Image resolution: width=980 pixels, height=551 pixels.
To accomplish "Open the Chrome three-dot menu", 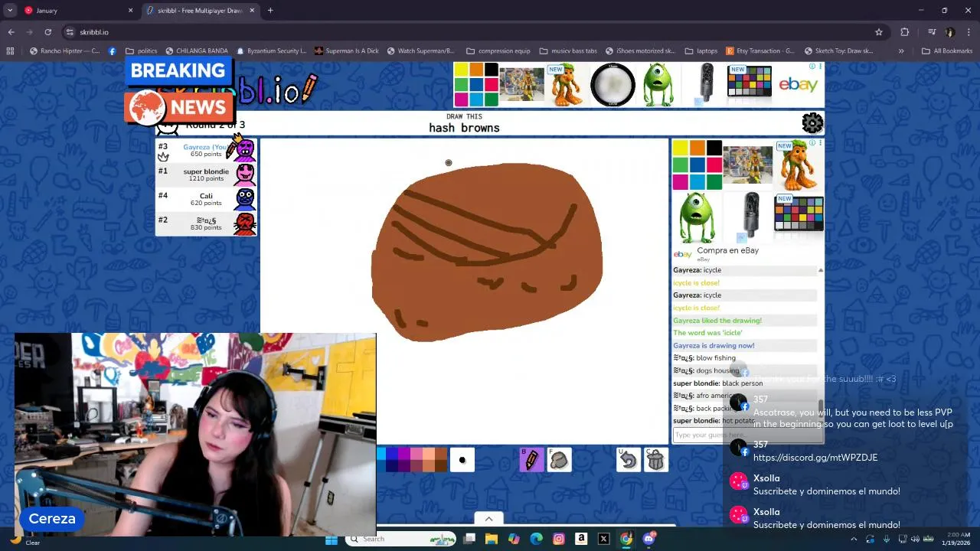I will [x=969, y=32].
